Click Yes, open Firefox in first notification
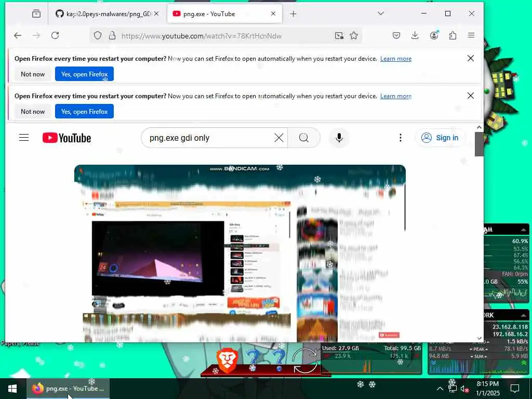The width and height of the screenshot is (532, 399). [85, 74]
